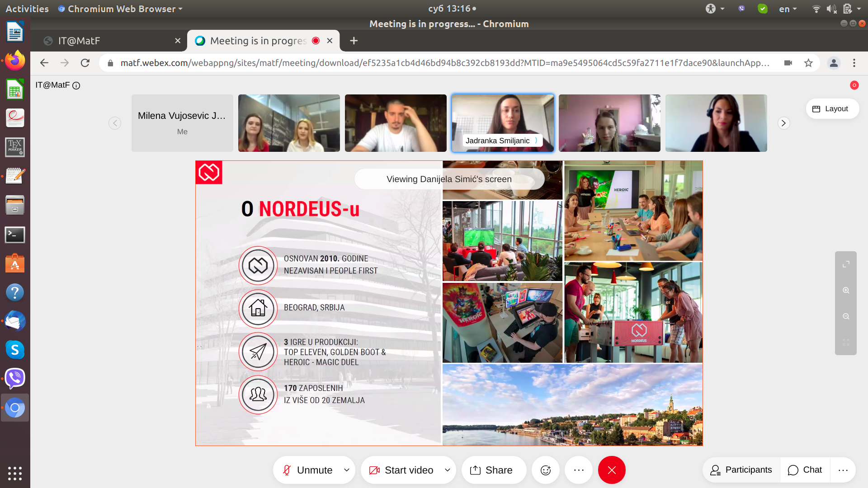Toggle the Chat panel
Screen dimensions: 868x488
pyautogui.click(x=805, y=470)
